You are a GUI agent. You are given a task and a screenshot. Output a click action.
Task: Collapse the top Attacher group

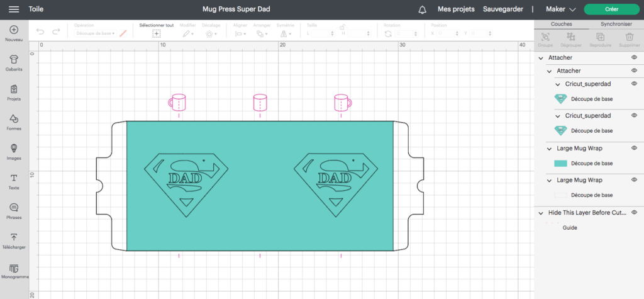541,58
